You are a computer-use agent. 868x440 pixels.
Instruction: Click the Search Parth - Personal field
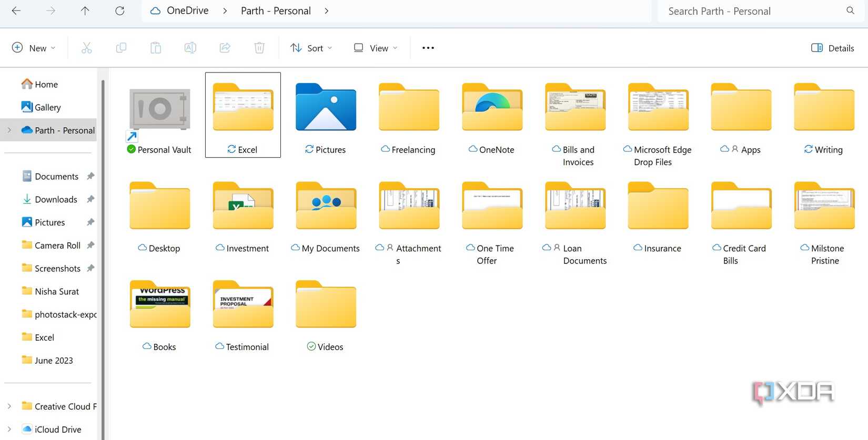[x=752, y=11]
